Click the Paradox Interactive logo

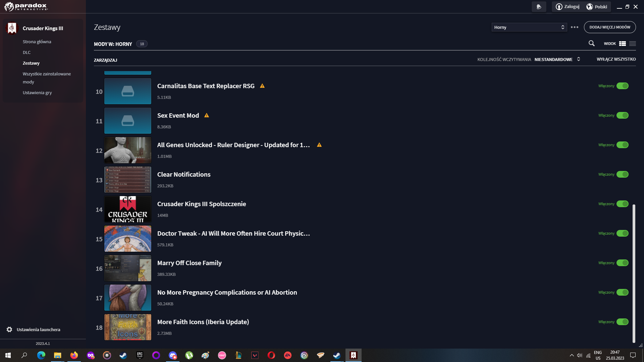point(26,6)
